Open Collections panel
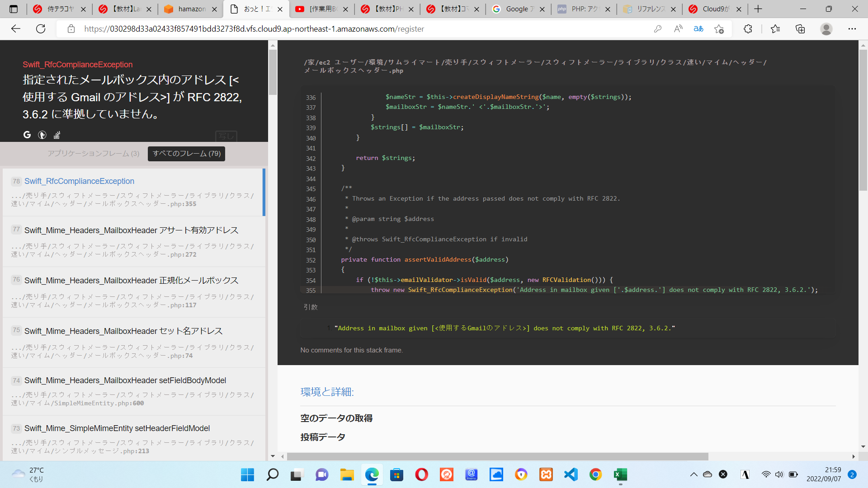This screenshot has width=868, height=488. click(x=800, y=29)
